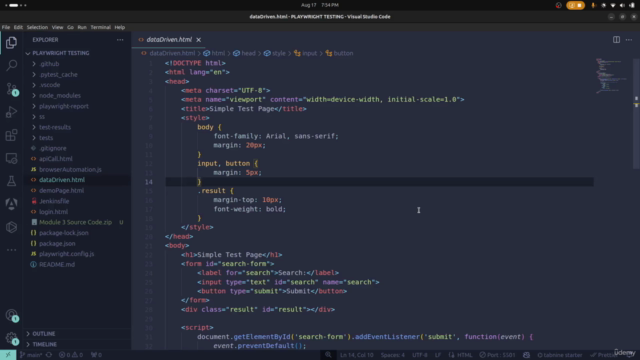640x360 pixels.
Task: Click remote window indicator in status bar
Action: coord(8,355)
